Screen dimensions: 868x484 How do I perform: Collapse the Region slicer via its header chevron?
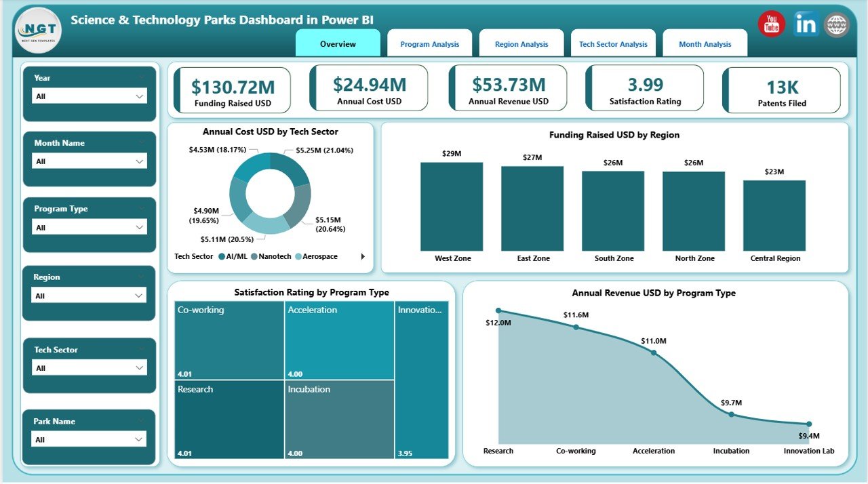141,277
